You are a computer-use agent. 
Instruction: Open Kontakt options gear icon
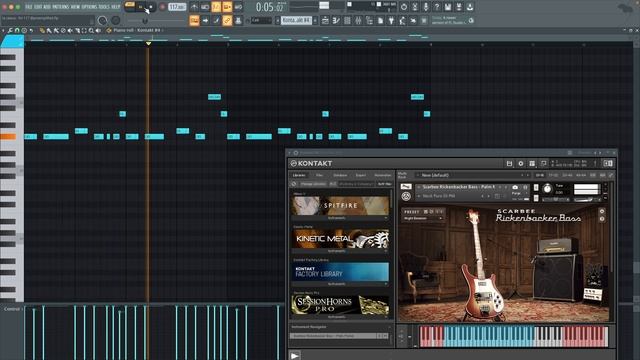[521, 163]
